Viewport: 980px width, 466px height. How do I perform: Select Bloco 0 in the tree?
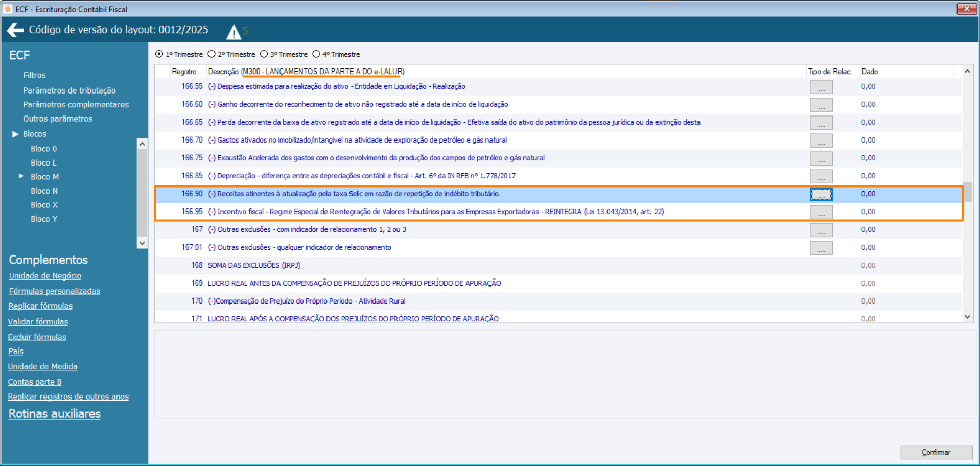(44, 149)
